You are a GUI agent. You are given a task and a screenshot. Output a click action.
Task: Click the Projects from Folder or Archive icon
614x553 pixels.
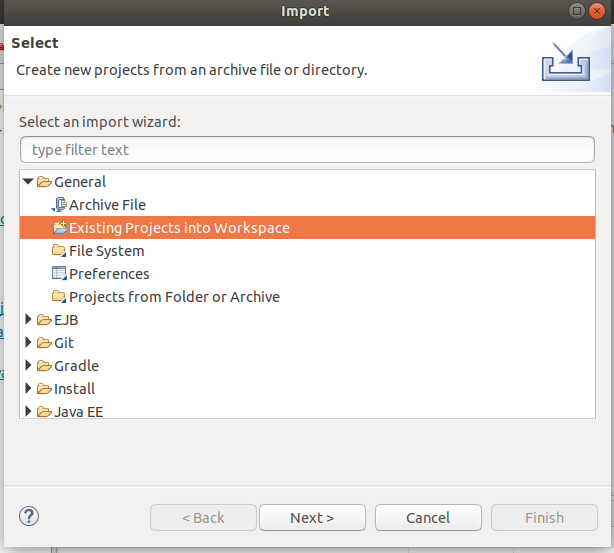pos(59,297)
